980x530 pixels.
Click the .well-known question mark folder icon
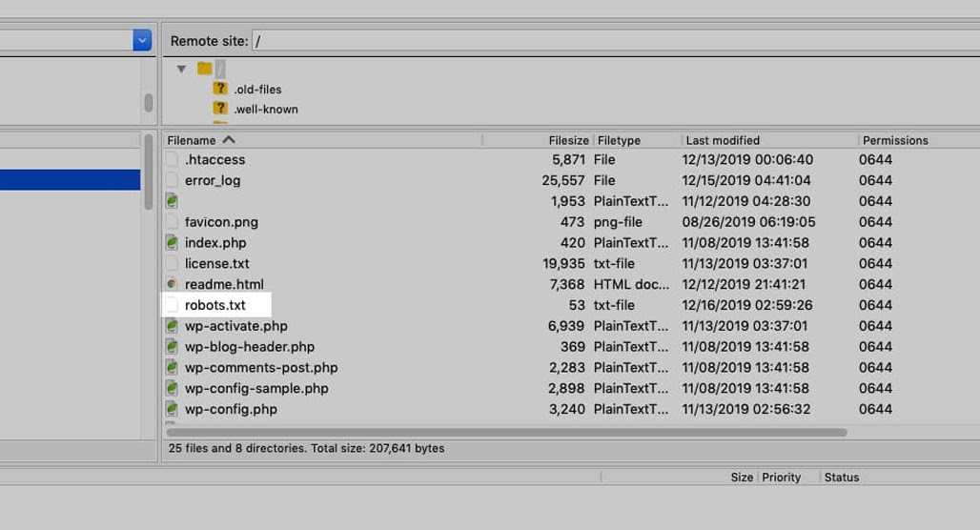[219, 109]
